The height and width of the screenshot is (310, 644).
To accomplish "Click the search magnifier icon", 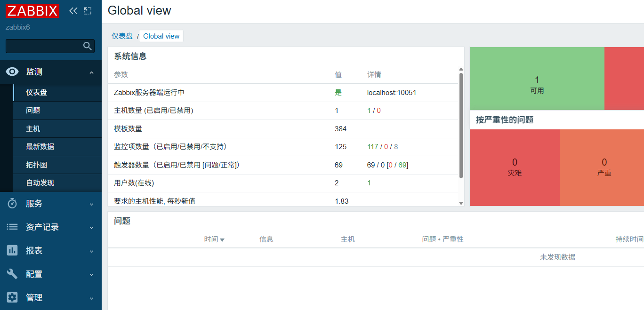I will click(87, 46).
